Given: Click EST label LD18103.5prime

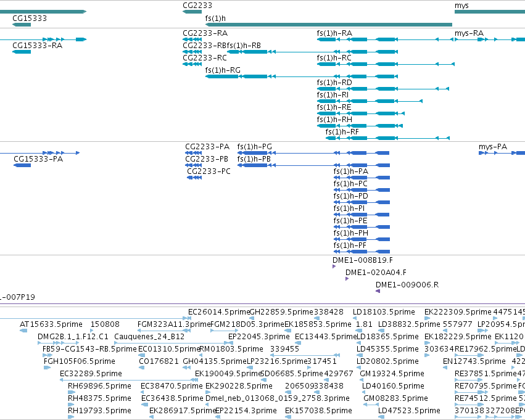Looking at the screenshot, I should coord(384,312).
